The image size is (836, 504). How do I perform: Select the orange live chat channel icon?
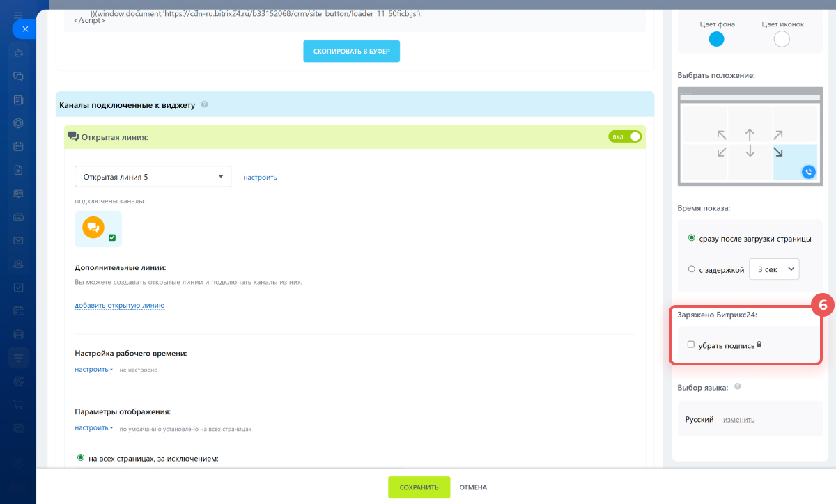93,227
